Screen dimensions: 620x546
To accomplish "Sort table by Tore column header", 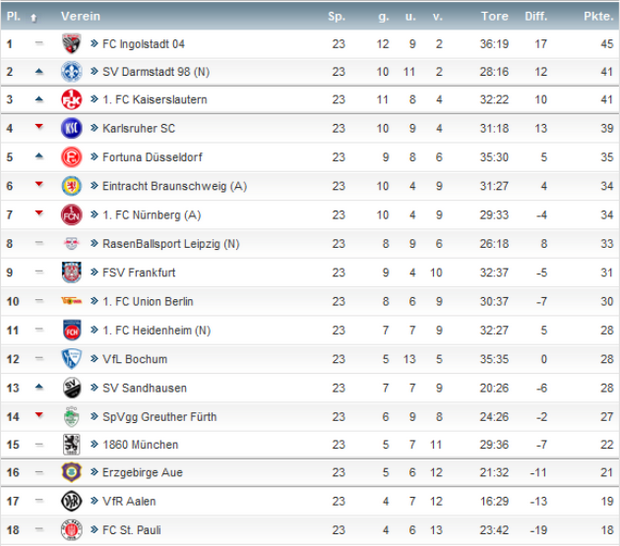I will click(x=494, y=17).
